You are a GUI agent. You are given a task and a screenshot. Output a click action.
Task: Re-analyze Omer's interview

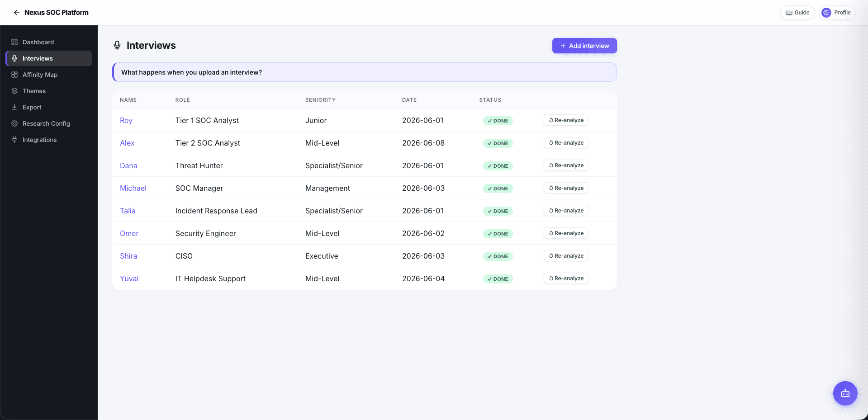566,233
